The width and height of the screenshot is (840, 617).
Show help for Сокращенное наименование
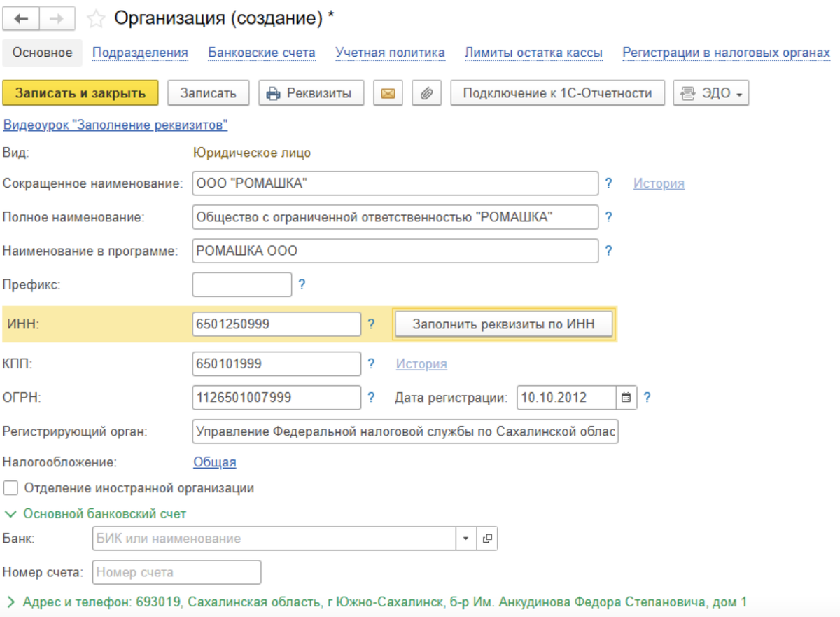(608, 183)
